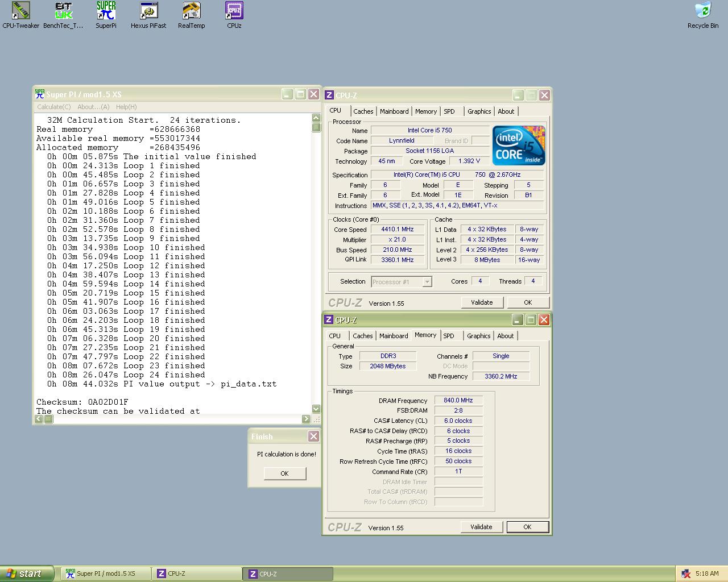Switch to the Caches tab in top CPU-Z
Image resolution: width=728 pixels, height=582 pixels.
click(363, 111)
